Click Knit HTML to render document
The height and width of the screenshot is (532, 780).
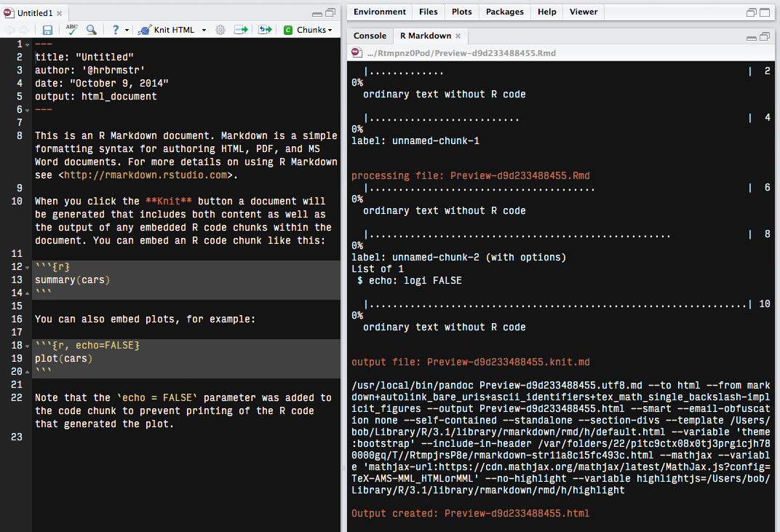click(166, 30)
